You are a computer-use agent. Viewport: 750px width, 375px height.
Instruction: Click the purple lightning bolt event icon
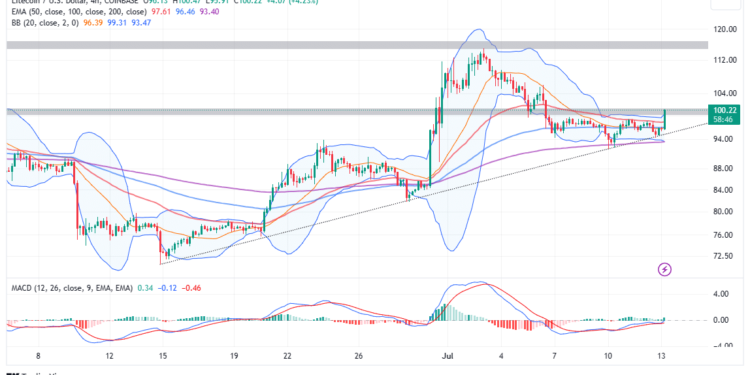(x=665, y=269)
